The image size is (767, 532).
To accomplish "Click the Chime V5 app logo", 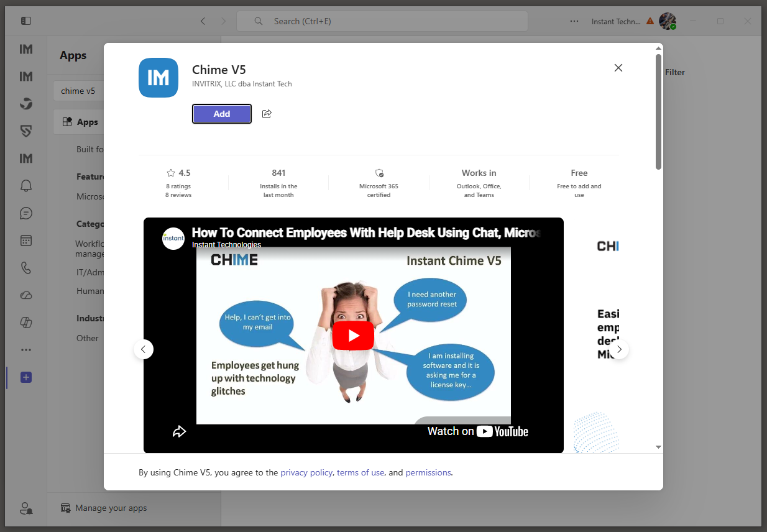I will 158,78.
